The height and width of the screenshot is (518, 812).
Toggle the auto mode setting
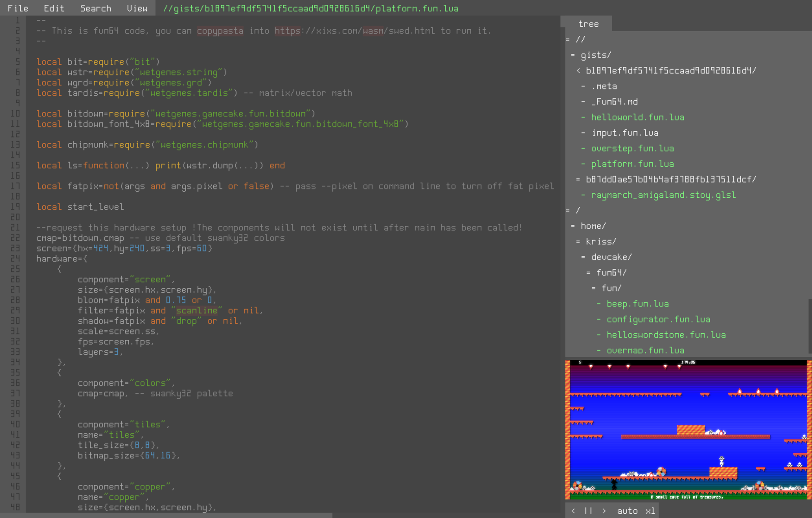click(x=627, y=511)
